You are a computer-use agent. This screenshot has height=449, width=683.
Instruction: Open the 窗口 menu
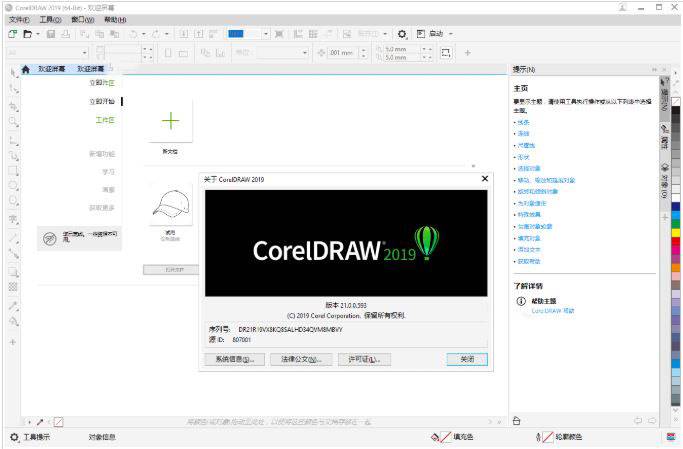(82, 20)
